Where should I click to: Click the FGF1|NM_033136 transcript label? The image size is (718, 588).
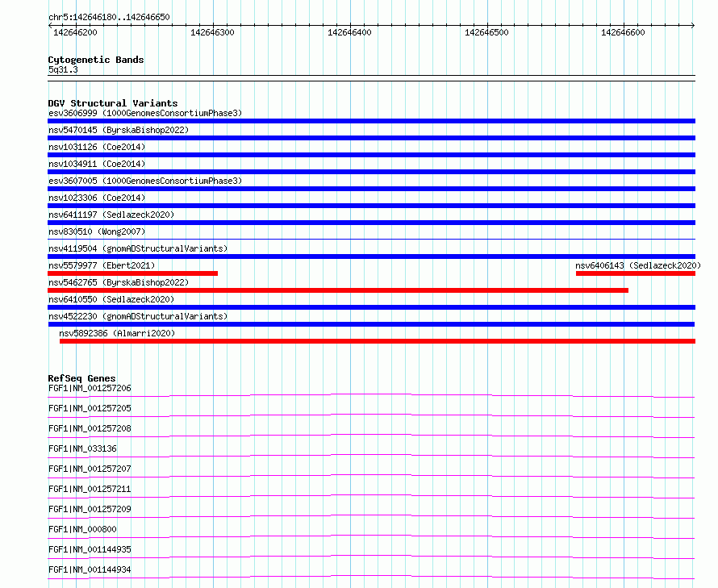pyautogui.click(x=82, y=448)
